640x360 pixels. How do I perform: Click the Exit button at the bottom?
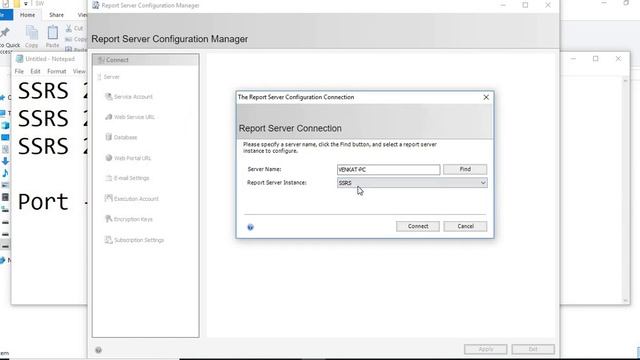[533, 349]
